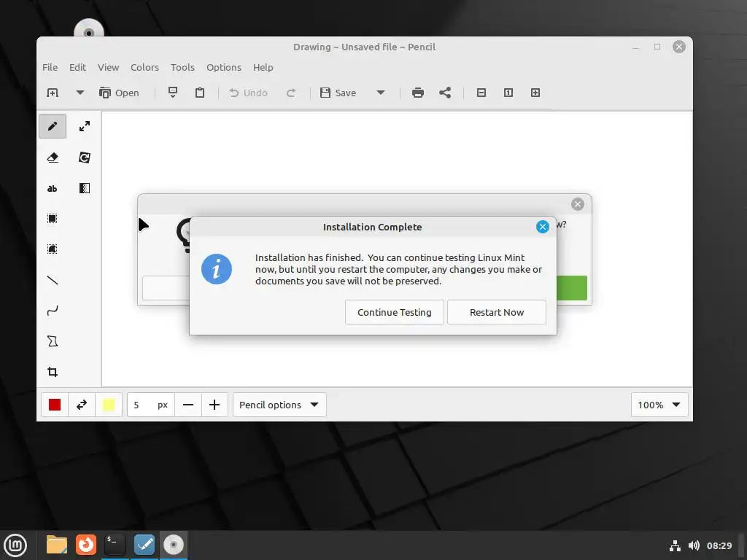Click the Save button
The image size is (747, 560).
click(338, 93)
